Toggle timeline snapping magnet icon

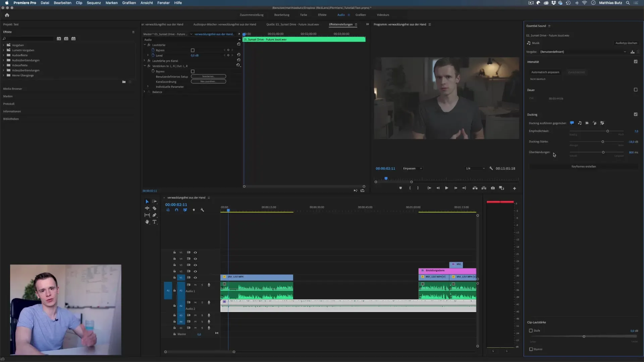[x=176, y=210]
